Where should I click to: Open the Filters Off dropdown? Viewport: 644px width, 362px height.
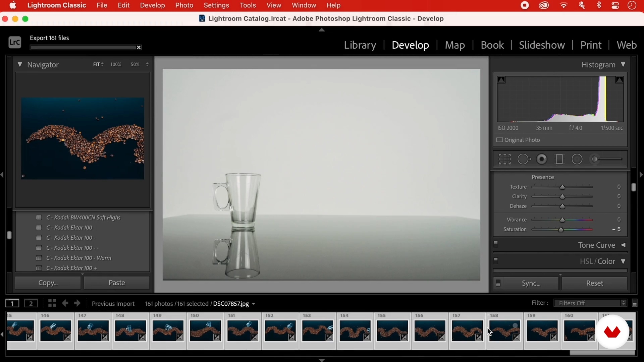tap(590, 303)
